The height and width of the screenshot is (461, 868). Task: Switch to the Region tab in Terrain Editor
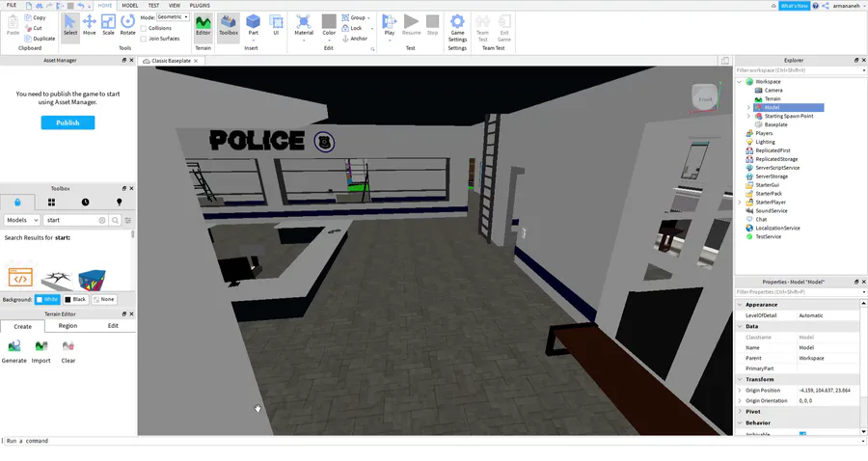pos(68,326)
